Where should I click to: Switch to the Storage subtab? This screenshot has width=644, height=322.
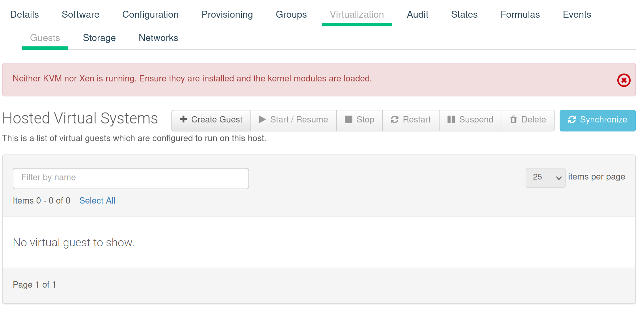tap(99, 38)
